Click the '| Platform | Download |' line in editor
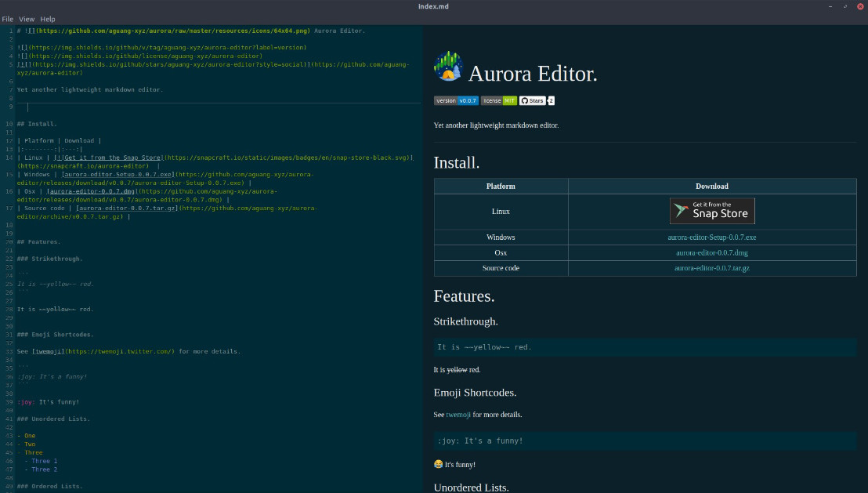 59,141
